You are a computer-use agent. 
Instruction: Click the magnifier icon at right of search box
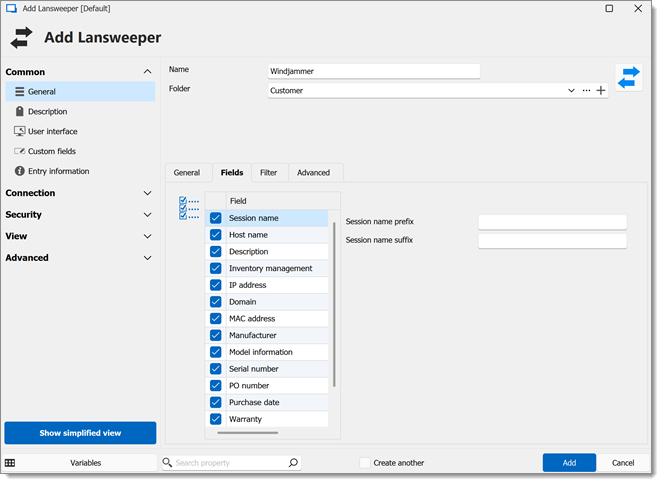pyautogui.click(x=293, y=463)
